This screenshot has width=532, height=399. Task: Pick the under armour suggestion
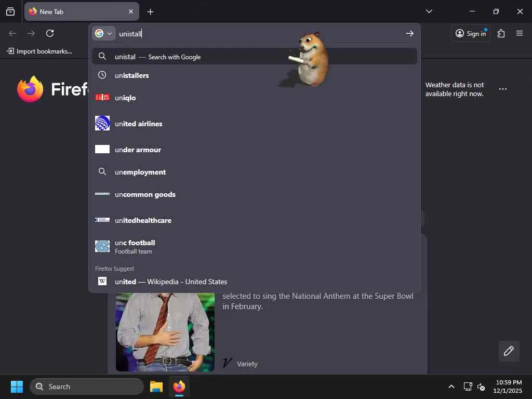click(x=255, y=150)
